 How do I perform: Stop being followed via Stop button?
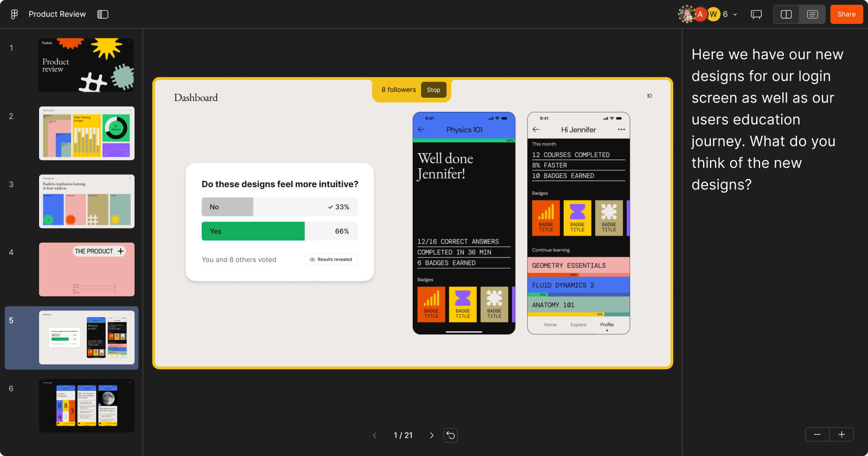433,90
